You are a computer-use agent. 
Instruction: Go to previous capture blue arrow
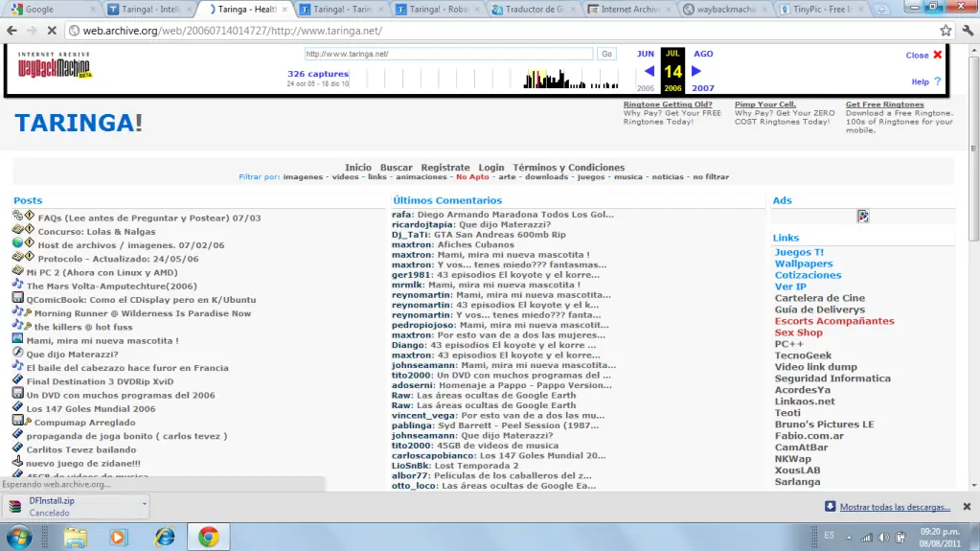[x=649, y=71]
